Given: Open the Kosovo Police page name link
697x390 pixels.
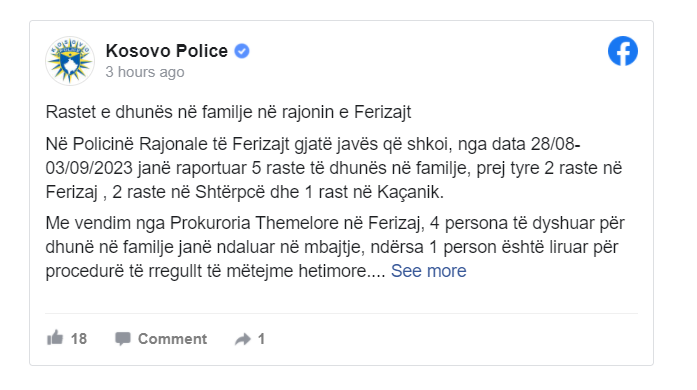Looking at the screenshot, I should tap(167, 51).
